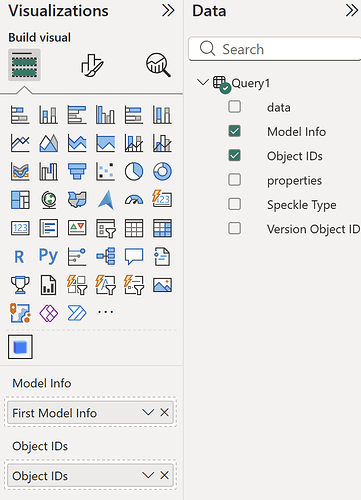361x500 pixels.
Task: Select the Stacked bar chart visual
Action: (x=20, y=115)
